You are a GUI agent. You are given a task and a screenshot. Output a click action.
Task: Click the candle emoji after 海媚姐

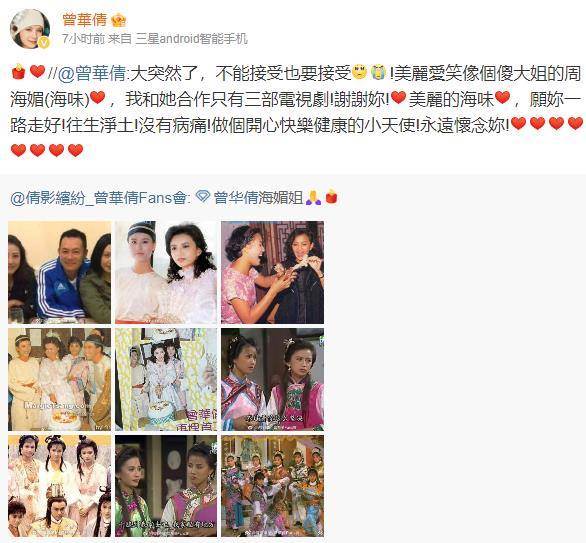point(331,197)
